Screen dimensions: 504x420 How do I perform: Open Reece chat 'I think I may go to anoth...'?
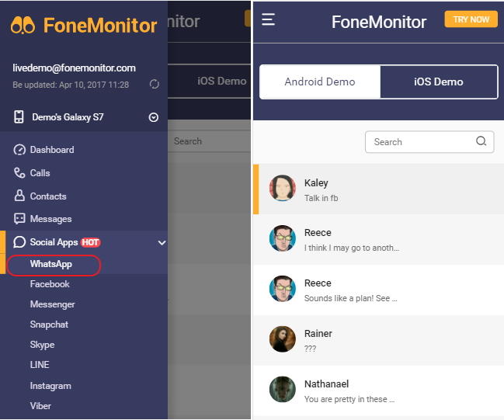tap(378, 239)
